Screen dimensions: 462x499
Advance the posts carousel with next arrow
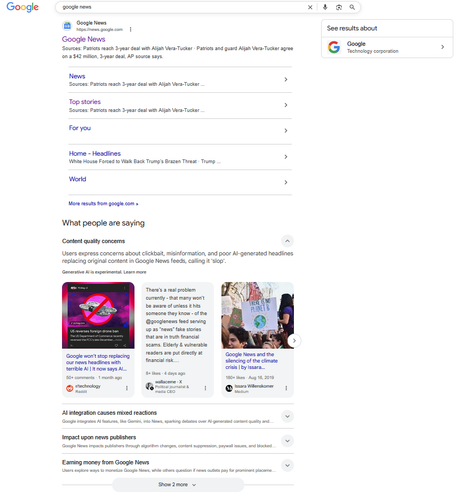point(294,341)
